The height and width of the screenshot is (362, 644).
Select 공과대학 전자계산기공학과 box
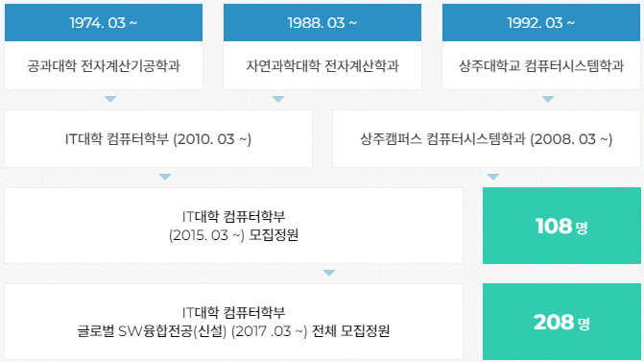[104, 65]
